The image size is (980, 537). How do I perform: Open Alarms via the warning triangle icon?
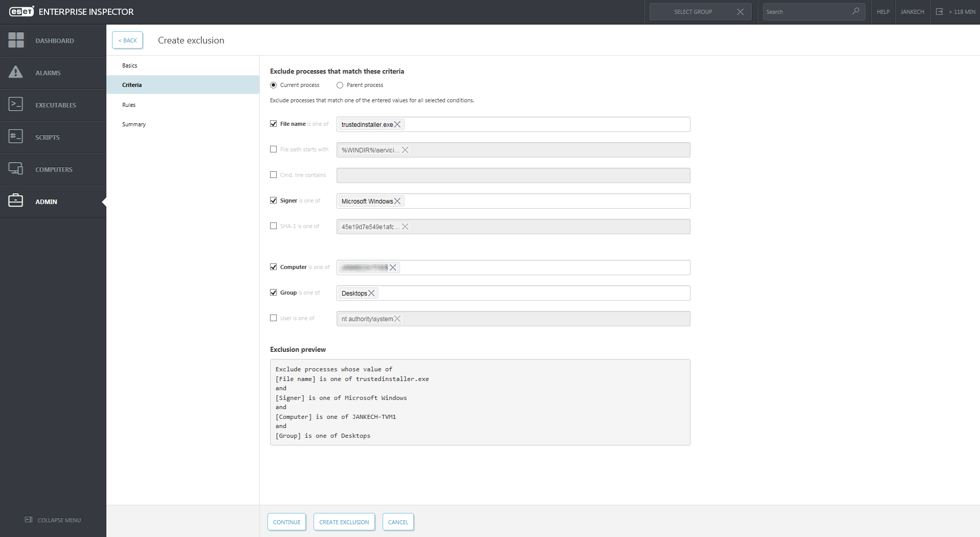(16, 72)
